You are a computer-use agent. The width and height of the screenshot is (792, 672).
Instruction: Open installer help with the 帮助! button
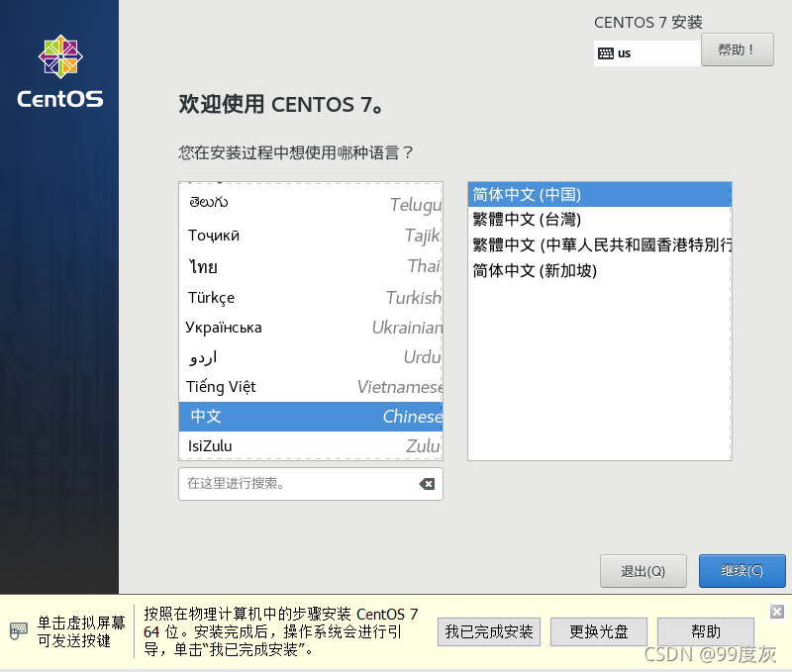[x=737, y=49]
